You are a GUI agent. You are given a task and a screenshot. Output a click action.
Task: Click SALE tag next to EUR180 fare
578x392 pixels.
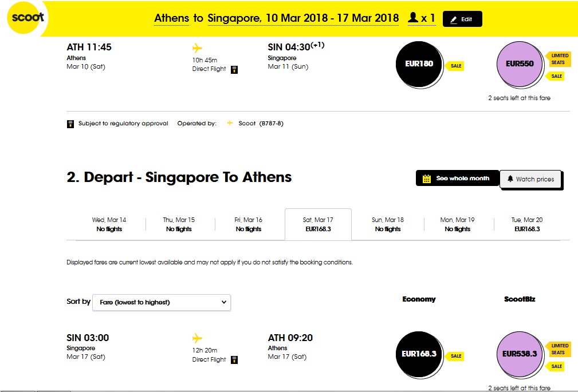455,66
